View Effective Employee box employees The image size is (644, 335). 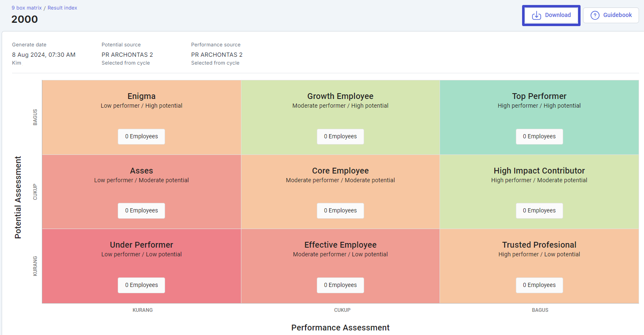340,285
